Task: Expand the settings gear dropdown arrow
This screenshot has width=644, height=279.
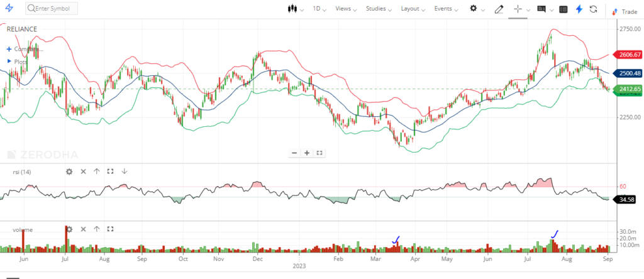Action: coord(483,10)
